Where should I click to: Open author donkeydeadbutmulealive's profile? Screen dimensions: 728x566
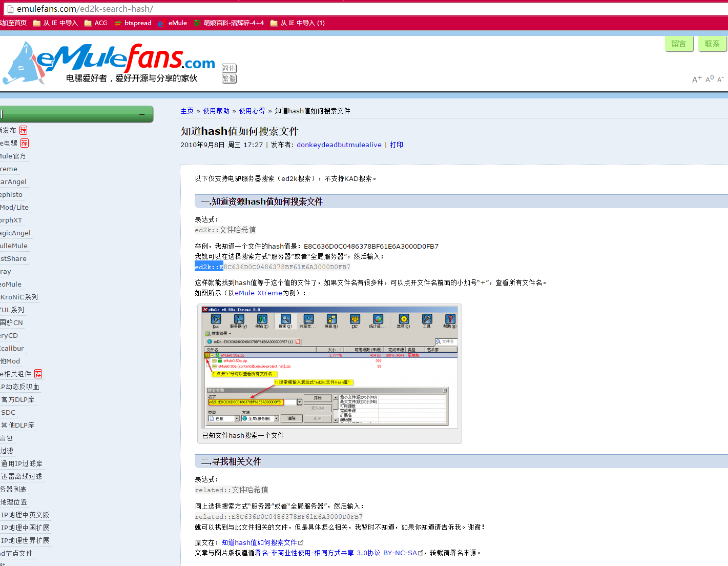pyautogui.click(x=339, y=145)
